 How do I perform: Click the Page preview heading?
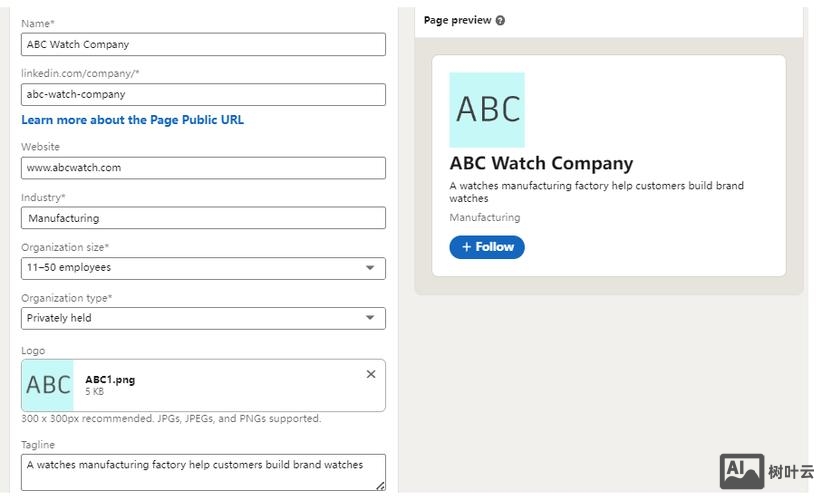[457, 20]
